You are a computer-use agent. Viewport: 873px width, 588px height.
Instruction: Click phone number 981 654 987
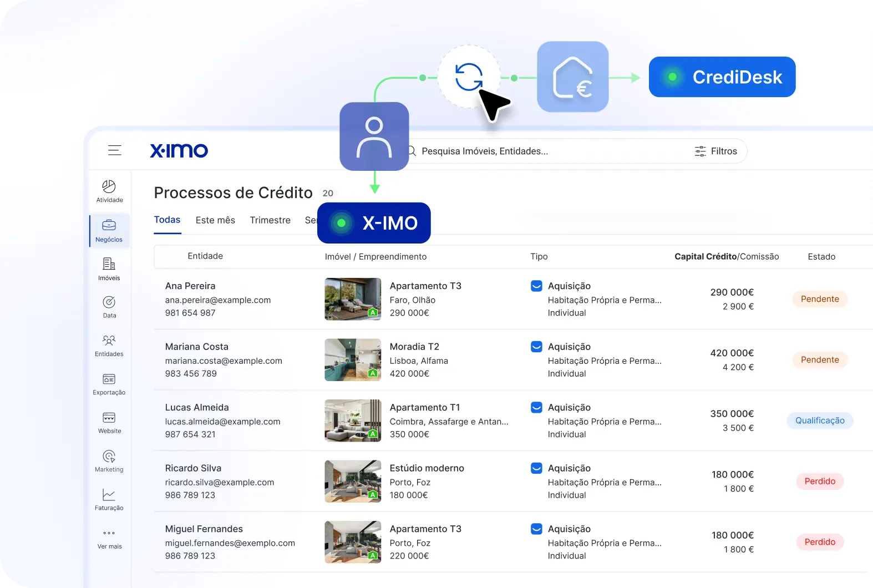click(x=190, y=313)
